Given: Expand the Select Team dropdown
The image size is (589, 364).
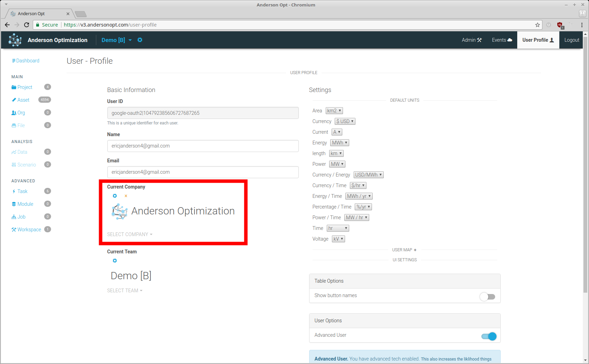Looking at the screenshot, I should (x=125, y=291).
